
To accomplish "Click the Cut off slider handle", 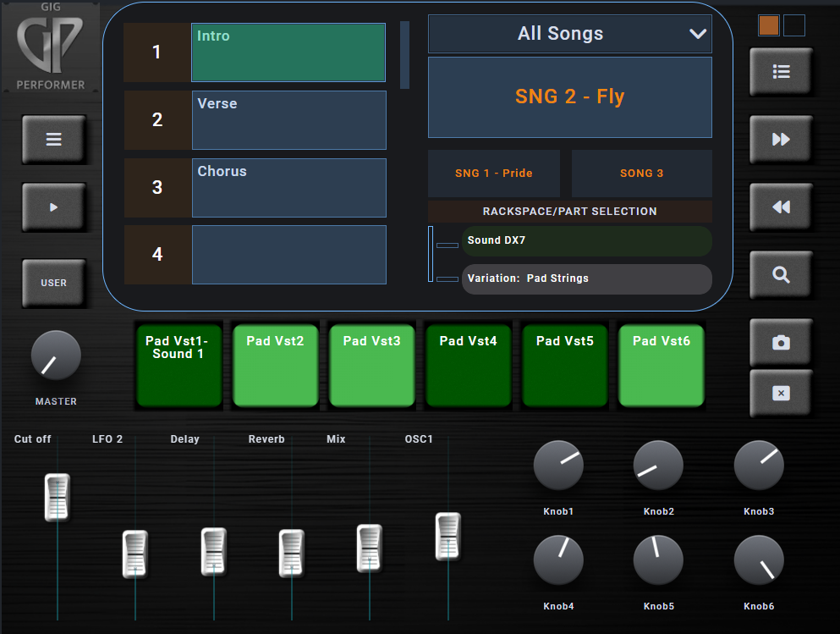I will 57,496.
